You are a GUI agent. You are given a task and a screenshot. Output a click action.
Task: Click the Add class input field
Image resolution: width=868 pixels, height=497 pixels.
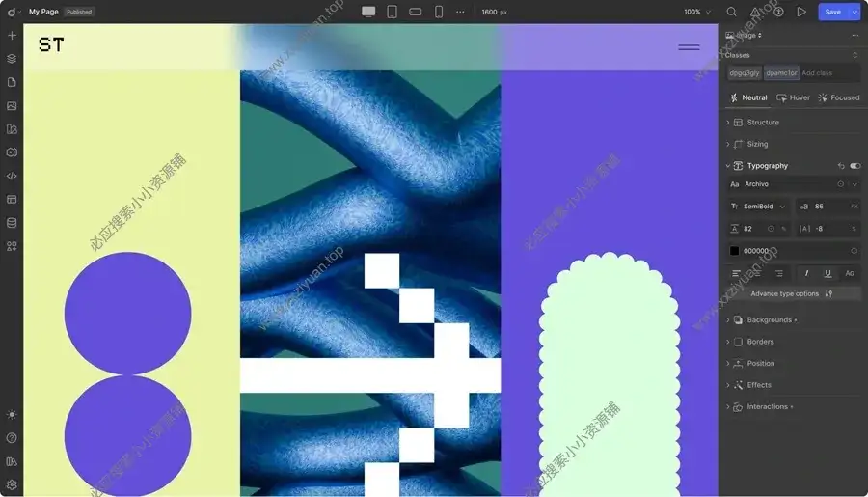tap(829, 72)
